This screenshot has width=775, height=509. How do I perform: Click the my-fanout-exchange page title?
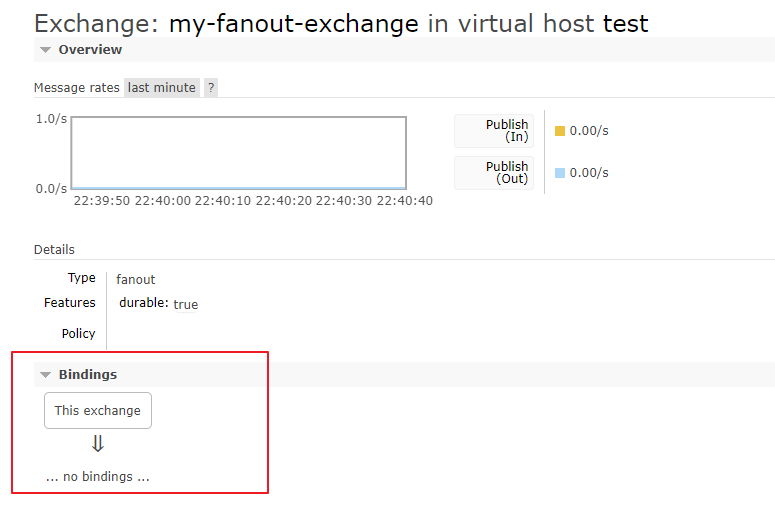click(293, 23)
